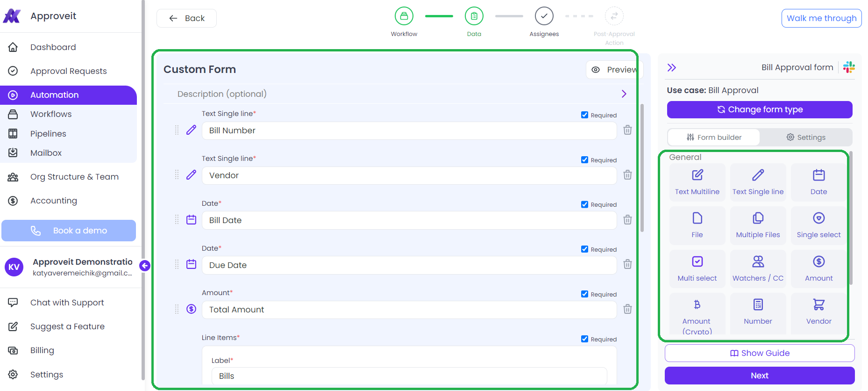Click the Slack icon beside form name
Image resolution: width=868 pixels, height=391 pixels.
pyautogui.click(x=849, y=67)
